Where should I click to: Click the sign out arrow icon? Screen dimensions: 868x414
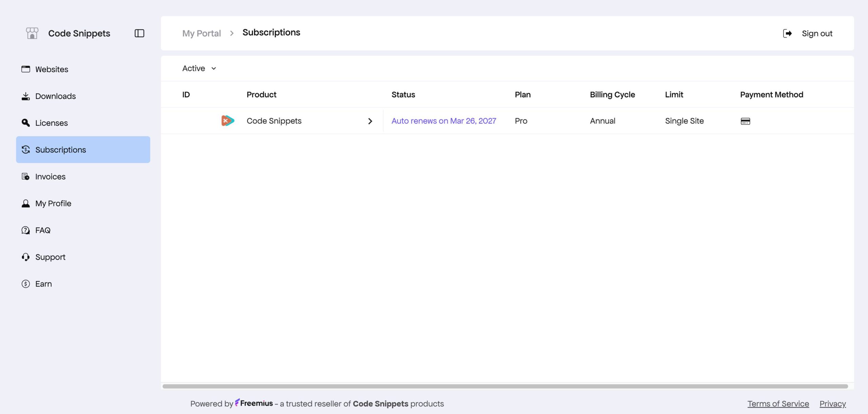[787, 33]
